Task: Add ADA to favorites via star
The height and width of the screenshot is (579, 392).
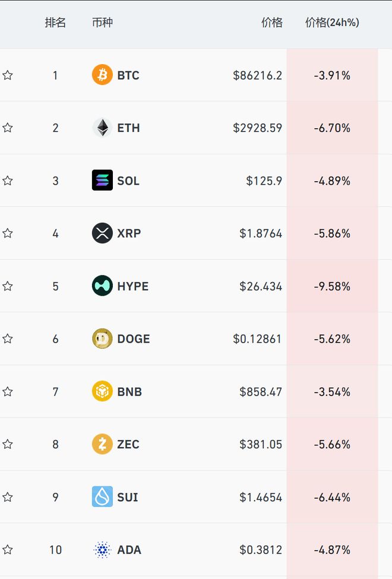Action: (8, 550)
